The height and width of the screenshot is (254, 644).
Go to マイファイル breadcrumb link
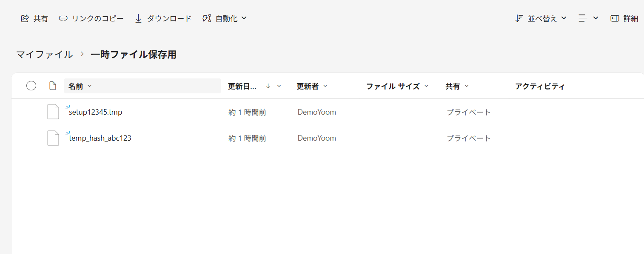45,55
